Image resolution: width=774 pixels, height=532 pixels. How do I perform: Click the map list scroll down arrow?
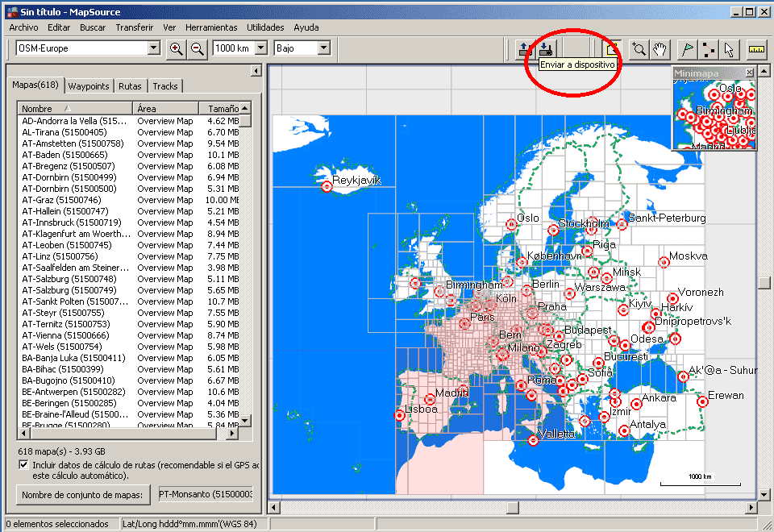coord(245,421)
